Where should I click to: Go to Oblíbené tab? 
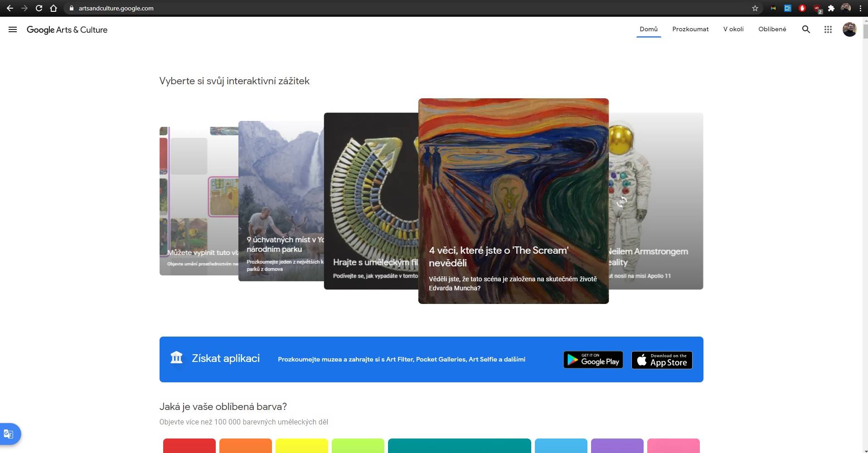(772, 29)
